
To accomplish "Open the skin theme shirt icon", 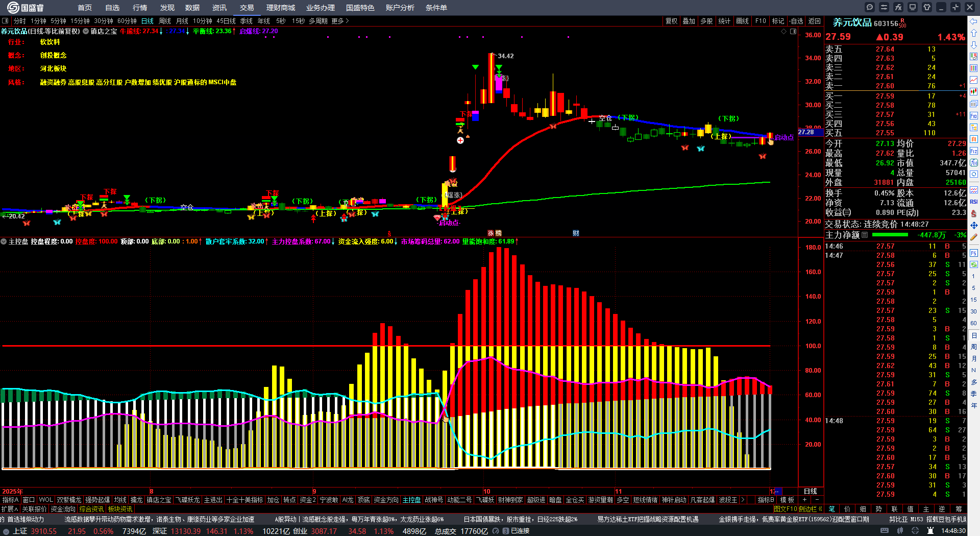I will (x=927, y=7).
